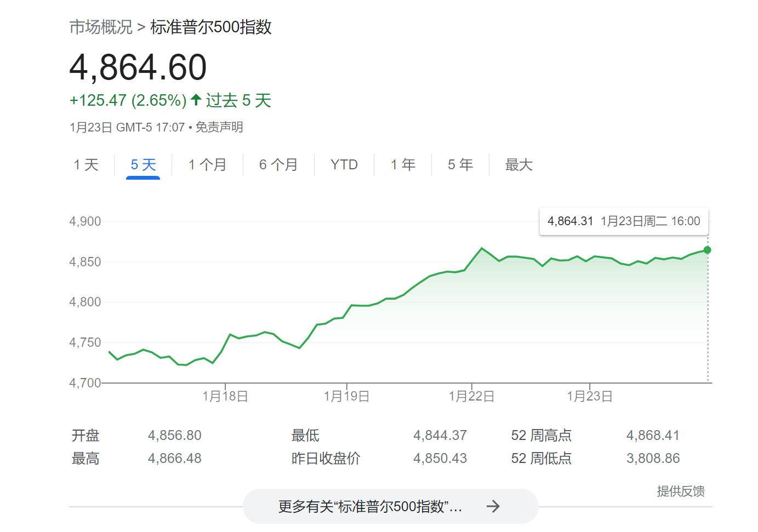The height and width of the screenshot is (532, 758).
Task: Select the 最大 range tab
Action: pos(518,165)
